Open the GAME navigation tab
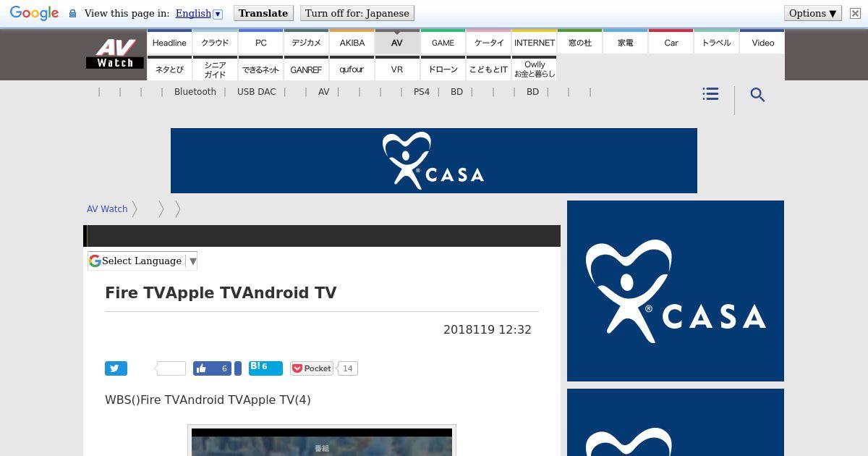868x456 pixels. click(443, 42)
